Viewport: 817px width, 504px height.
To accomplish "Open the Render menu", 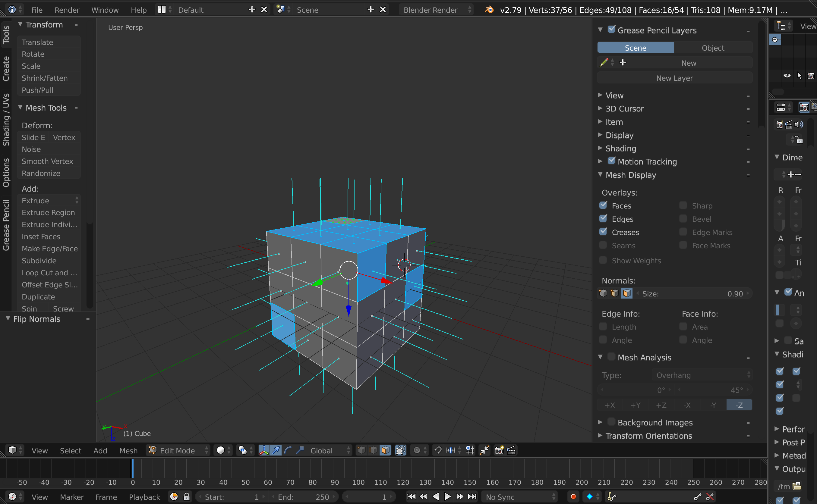I will (x=67, y=10).
